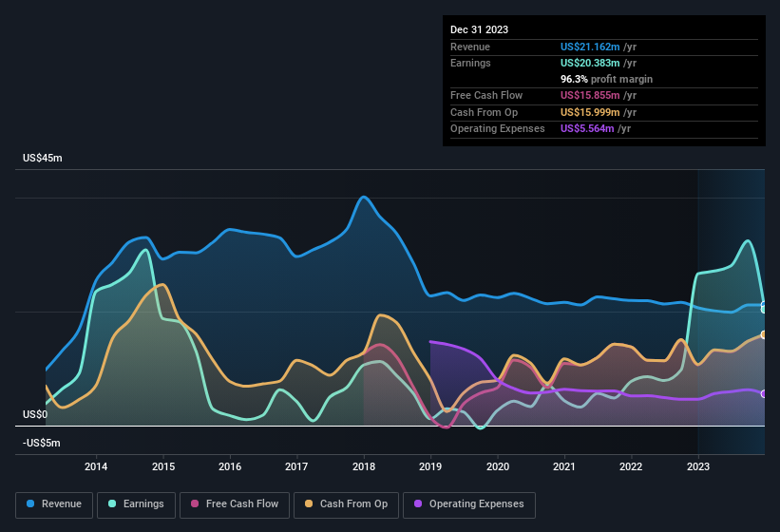Toggle the Revenue series in the legend

click(x=55, y=504)
